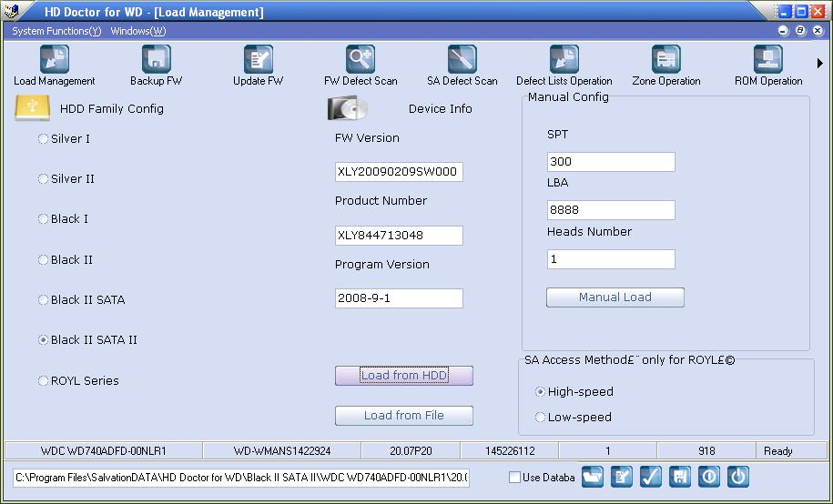Click the open-folder icon in the bottom bar
Screen dimensions: 833x504
pyautogui.click(x=593, y=477)
